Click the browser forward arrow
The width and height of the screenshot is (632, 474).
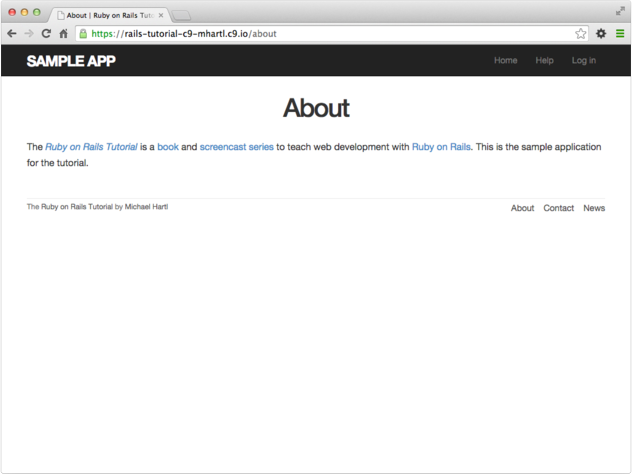(28, 33)
